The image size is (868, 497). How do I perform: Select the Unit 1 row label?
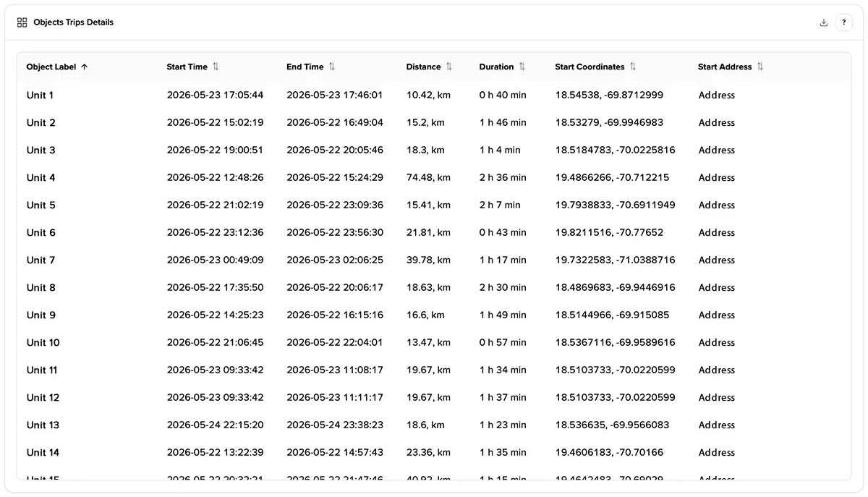pos(41,95)
